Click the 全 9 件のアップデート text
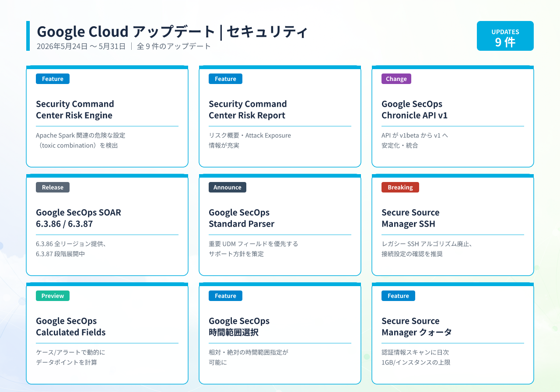The image size is (560, 392). [174, 46]
